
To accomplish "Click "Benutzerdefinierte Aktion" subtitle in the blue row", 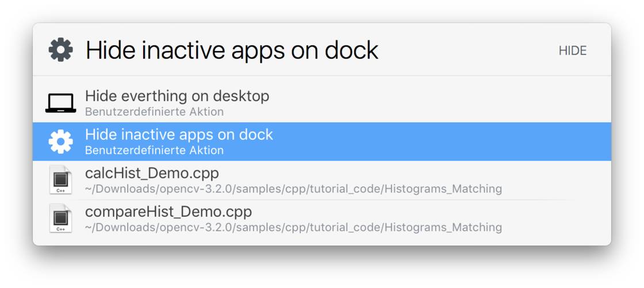I will (154, 151).
